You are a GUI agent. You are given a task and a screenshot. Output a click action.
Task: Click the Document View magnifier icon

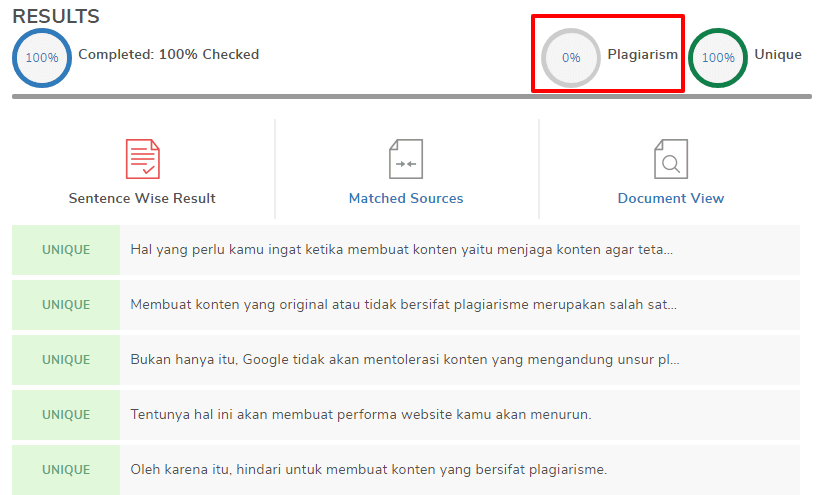(x=670, y=159)
